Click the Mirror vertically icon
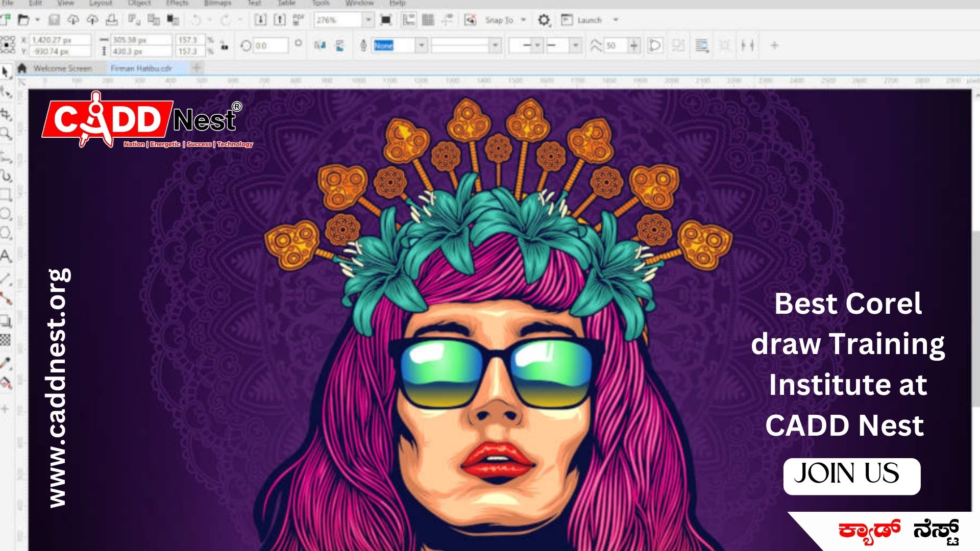This screenshot has height=551, width=980. click(340, 45)
